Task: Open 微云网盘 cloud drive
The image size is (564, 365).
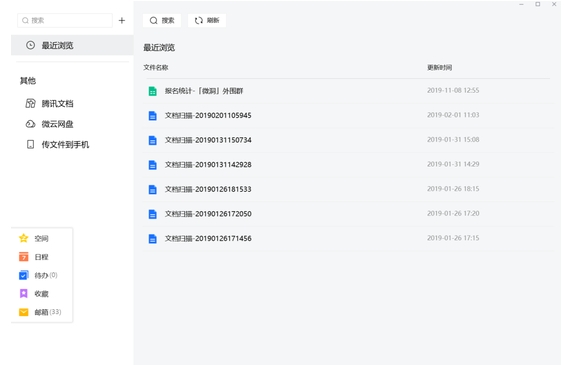Action: tap(50, 124)
